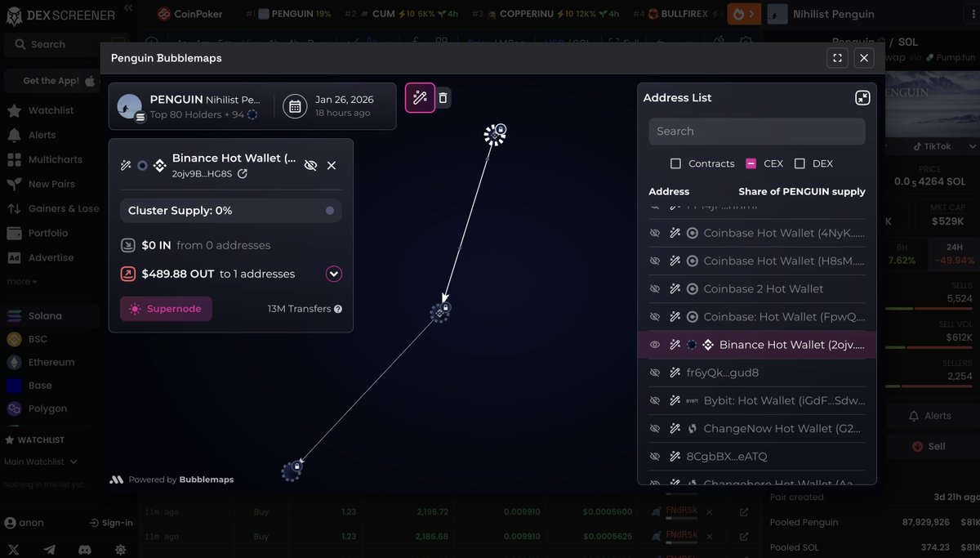Click the Supernode button
Screen dimensions: 980x558
coord(166,309)
